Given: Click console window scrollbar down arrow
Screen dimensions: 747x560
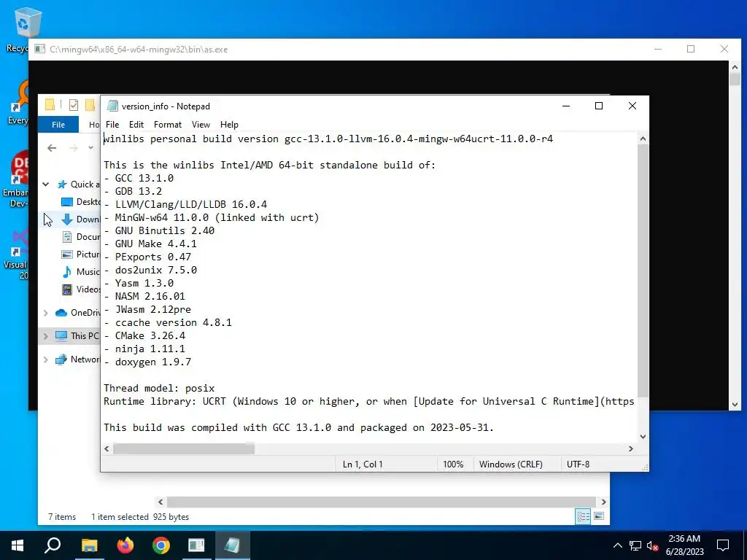Looking at the screenshot, I should 735,404.
